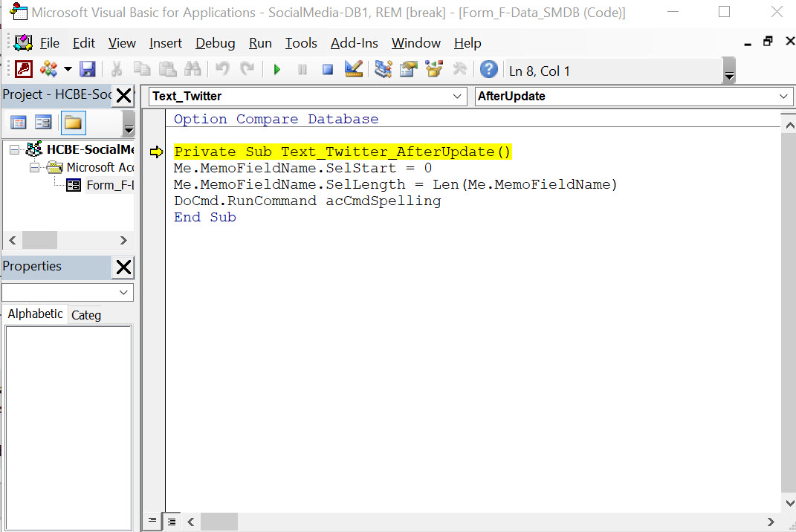Click the Redo arrow icon
The height and width of the screenshot is (532, 796).
coord(247,69)
